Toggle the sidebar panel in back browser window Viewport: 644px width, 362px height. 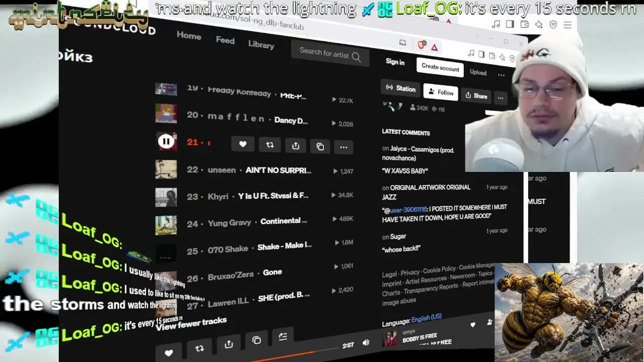point(510,24)
